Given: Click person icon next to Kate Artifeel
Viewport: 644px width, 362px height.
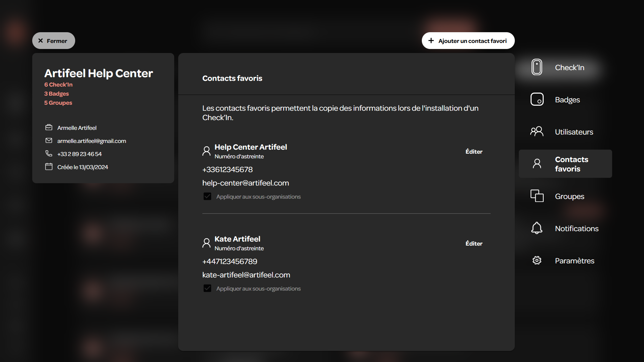Looking at the screenshot, I should [x=206, y=243].
